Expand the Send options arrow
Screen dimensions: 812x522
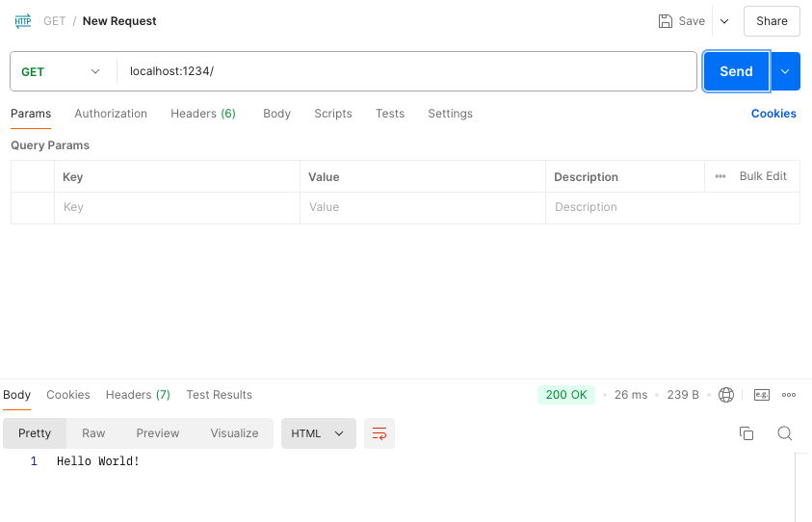[785, 71]
